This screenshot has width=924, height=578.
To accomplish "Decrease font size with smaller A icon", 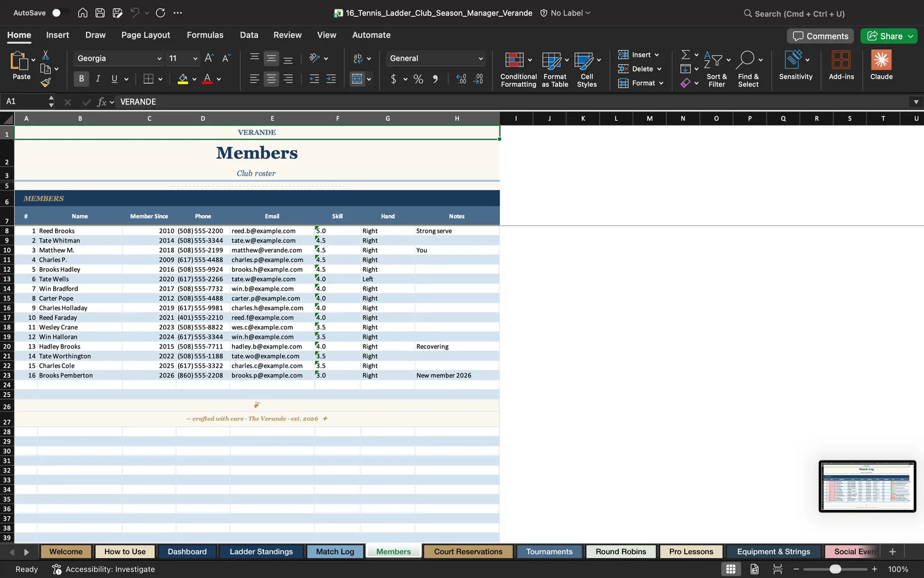I will pyautogui.click(x=226, y=58).
